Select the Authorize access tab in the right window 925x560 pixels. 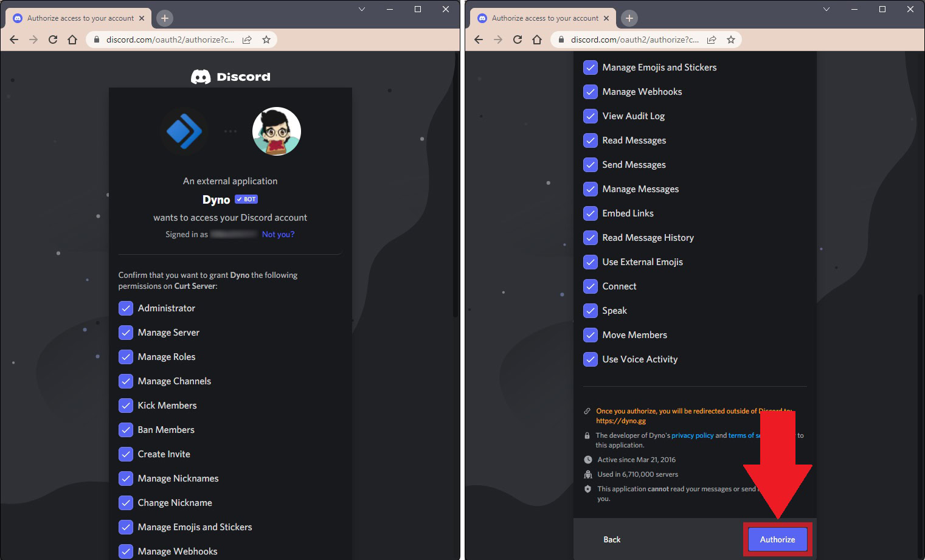544,18
